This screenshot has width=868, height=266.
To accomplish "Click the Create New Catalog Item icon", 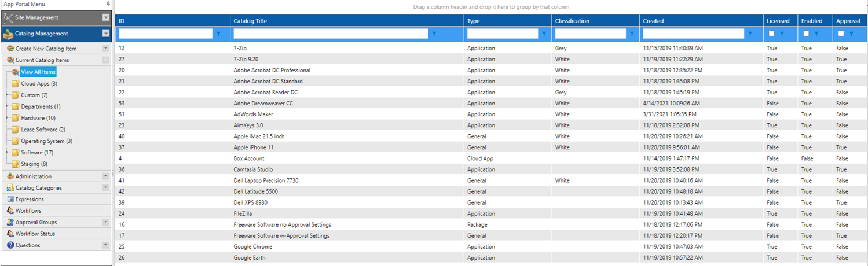I will click(x=10, y=49).
